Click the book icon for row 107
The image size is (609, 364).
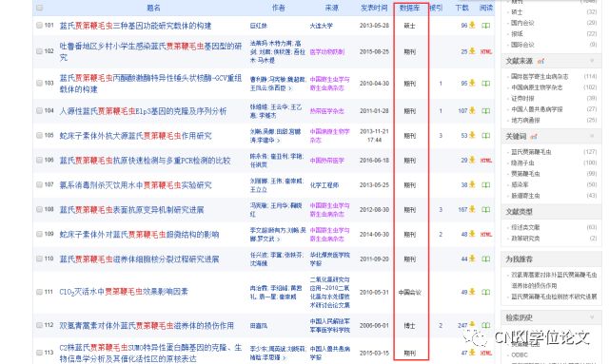point(486,185)
